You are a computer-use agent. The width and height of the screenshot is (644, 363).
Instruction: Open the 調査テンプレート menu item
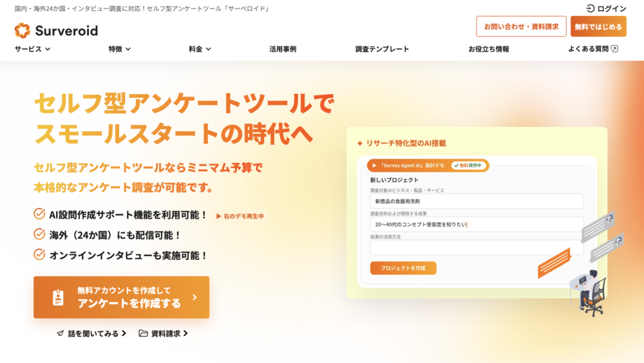click(x=382, y=49)
